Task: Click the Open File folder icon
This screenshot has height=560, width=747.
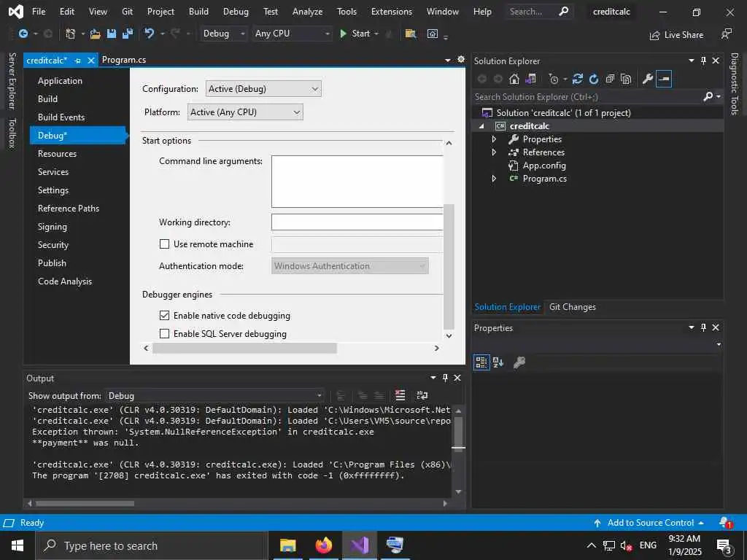Action: (96, 34)
